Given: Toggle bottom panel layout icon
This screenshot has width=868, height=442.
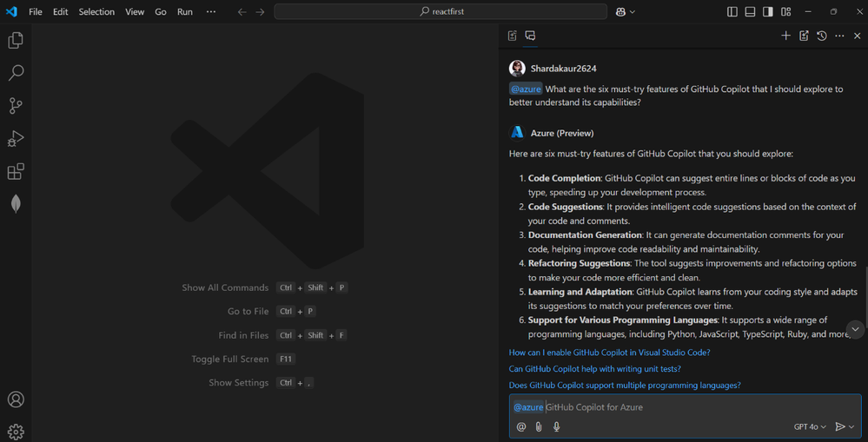Looking at the screenshot, I should (750, 11).
